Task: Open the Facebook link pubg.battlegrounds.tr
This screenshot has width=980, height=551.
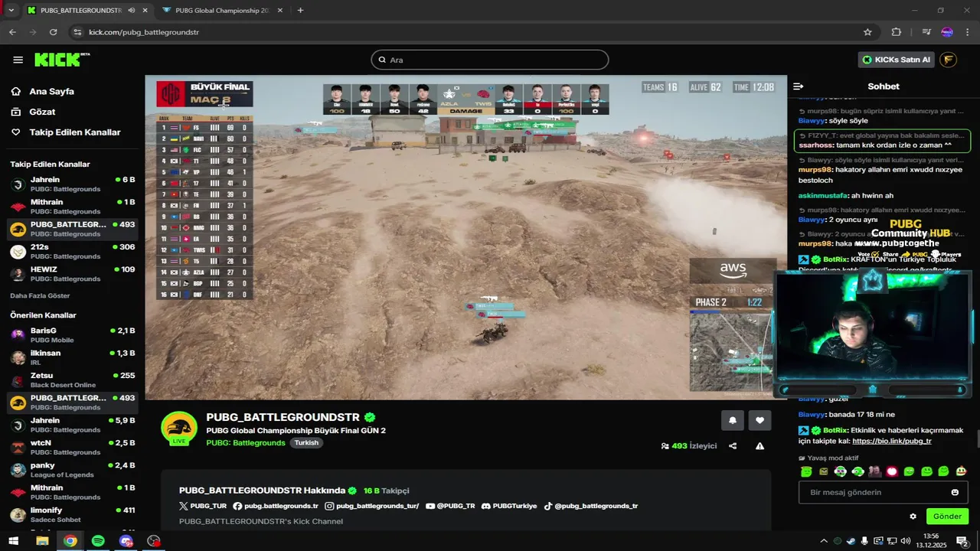Action: click(276, 506)
